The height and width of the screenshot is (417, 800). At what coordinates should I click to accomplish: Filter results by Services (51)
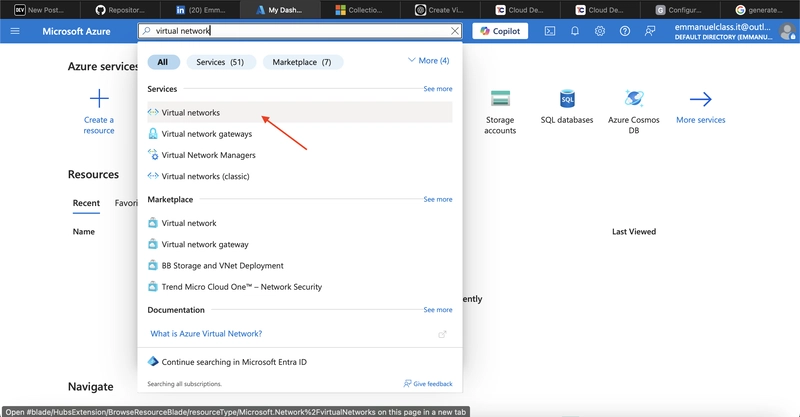click(x=220, y=62)
